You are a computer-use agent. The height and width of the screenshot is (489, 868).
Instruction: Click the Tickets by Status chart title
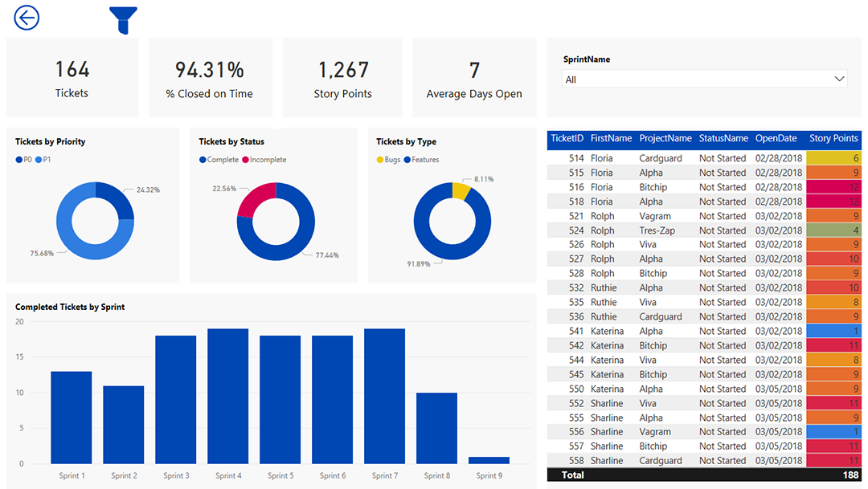[x=231, y=141]
